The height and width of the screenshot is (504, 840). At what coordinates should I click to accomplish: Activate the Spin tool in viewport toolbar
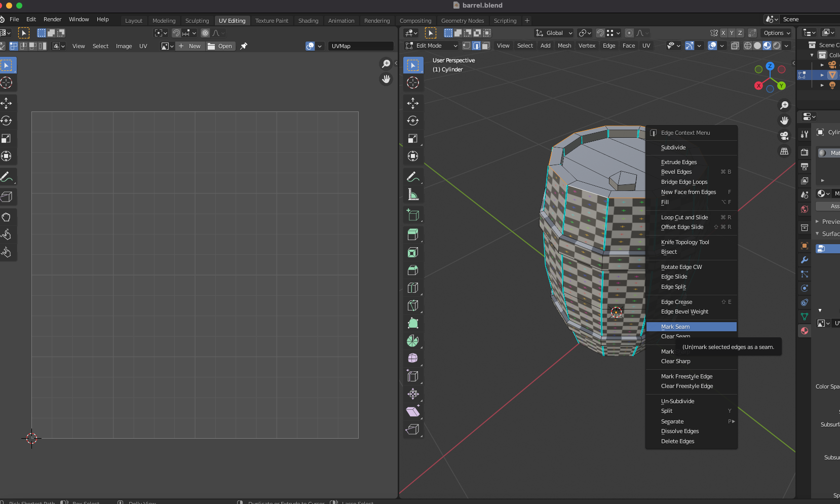tap(413, 341)
